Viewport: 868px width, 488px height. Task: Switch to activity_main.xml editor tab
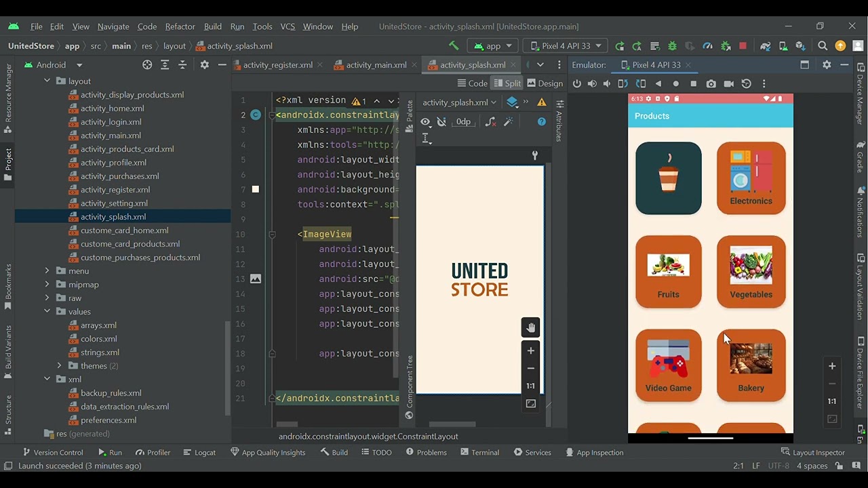pos(376,65)
